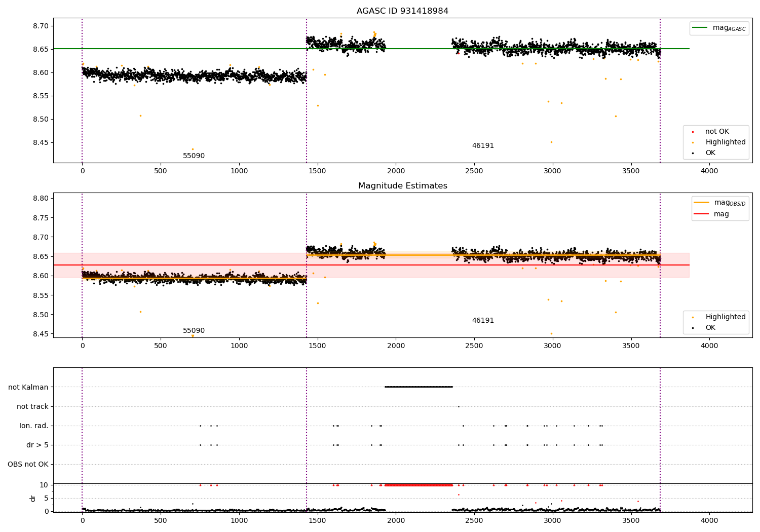Click x-axis tick '4000' under the middle plot
The width and height of the screenshot is (760, 532).
click(x=709, y=346)
